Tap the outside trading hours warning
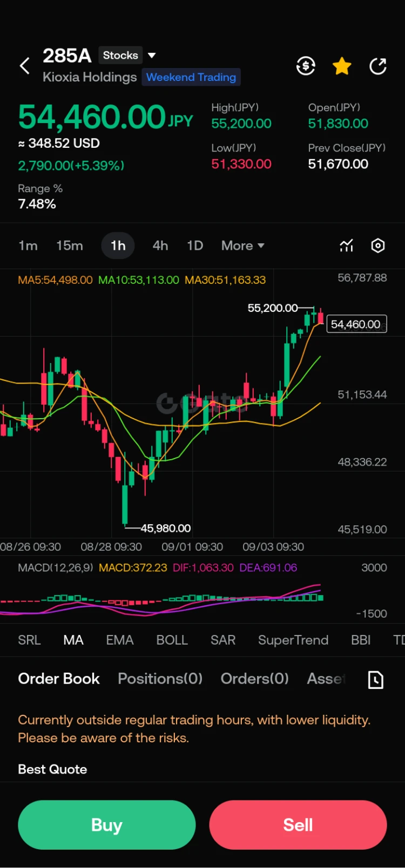405x868 pixels. (194, 729)
